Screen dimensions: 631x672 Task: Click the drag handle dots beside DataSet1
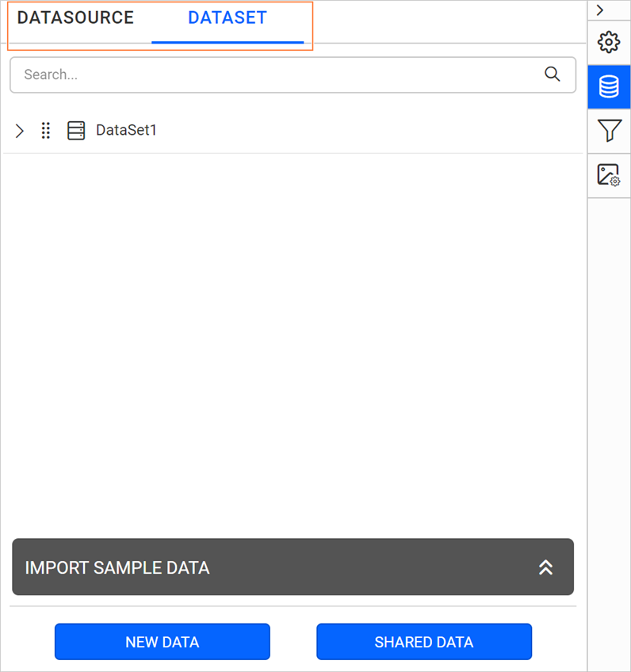pos(45,130)
